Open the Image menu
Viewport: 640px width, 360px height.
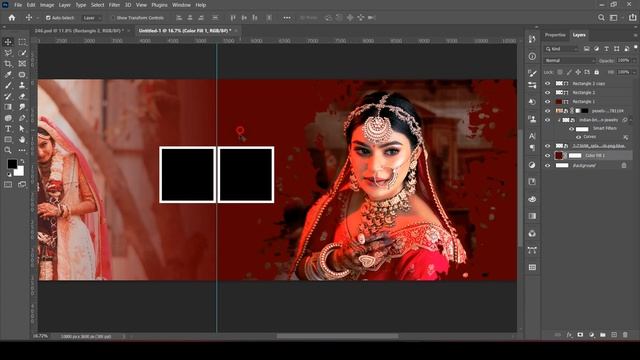tap(47, 5)
